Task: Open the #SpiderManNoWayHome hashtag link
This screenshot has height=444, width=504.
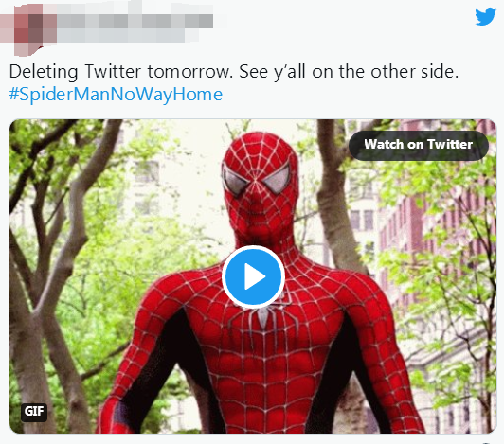Action: tap(116, 95)
